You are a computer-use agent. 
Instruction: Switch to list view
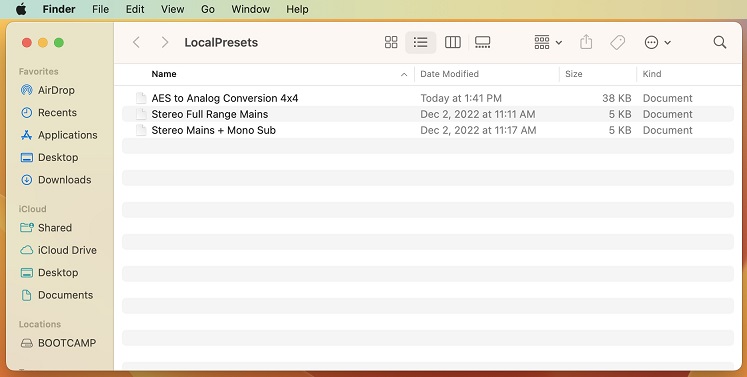point(420,42)
